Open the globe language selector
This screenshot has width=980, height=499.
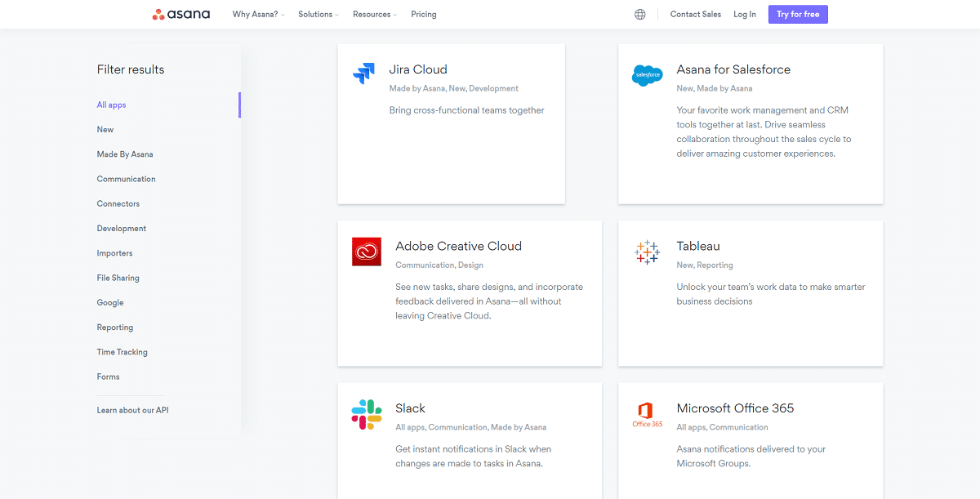(639, 14)
